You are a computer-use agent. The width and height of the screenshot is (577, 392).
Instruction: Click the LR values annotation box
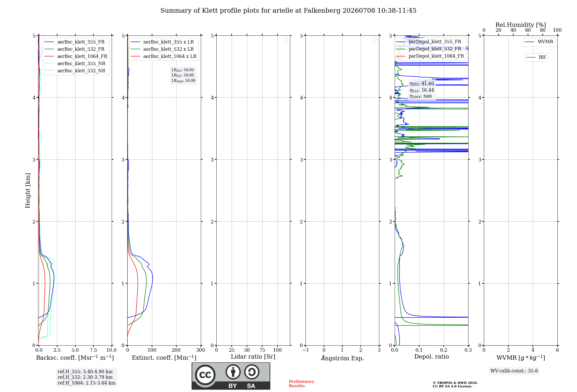click(183, 75)
